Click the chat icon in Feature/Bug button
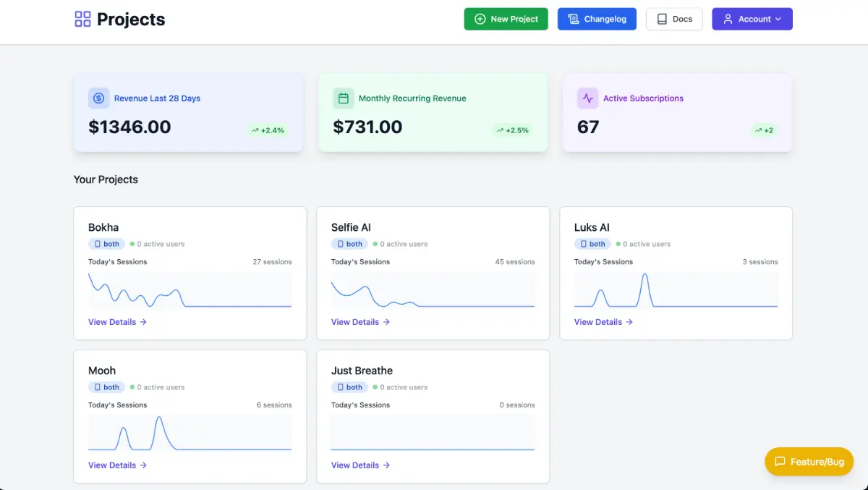Screen dimensions: 868x490 click(780, 462)
